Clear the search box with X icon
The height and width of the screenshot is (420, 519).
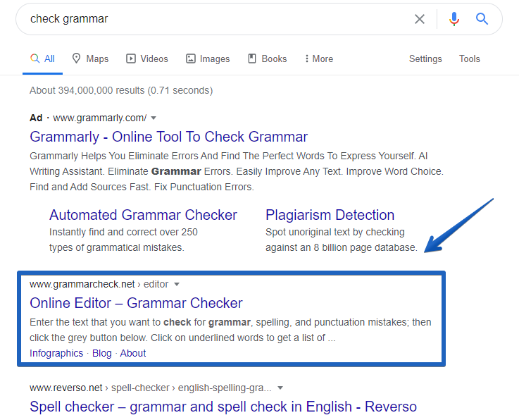[x=420, y=19]
